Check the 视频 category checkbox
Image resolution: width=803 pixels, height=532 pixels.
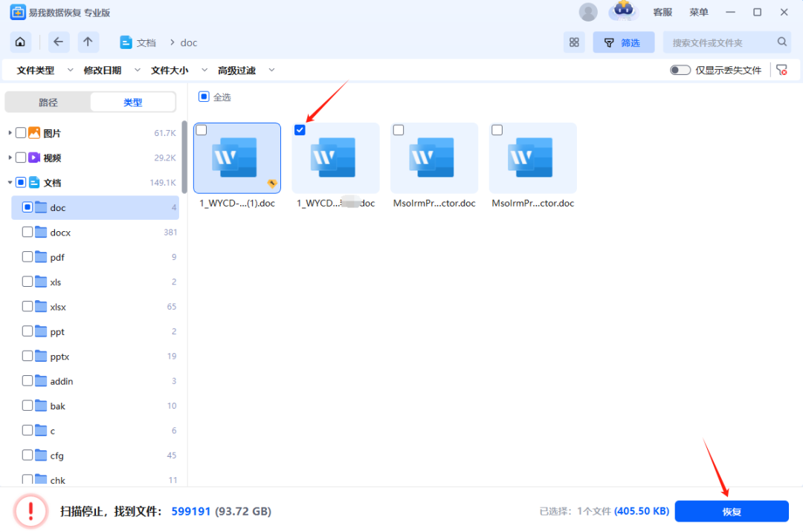click(21, 158)
